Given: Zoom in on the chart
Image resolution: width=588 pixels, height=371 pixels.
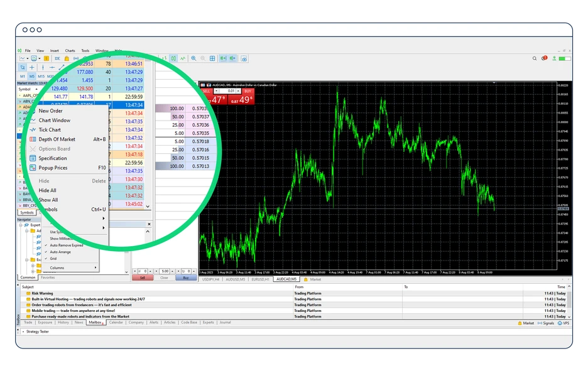Looking at the screenshot, I should [x=193, y=58].
